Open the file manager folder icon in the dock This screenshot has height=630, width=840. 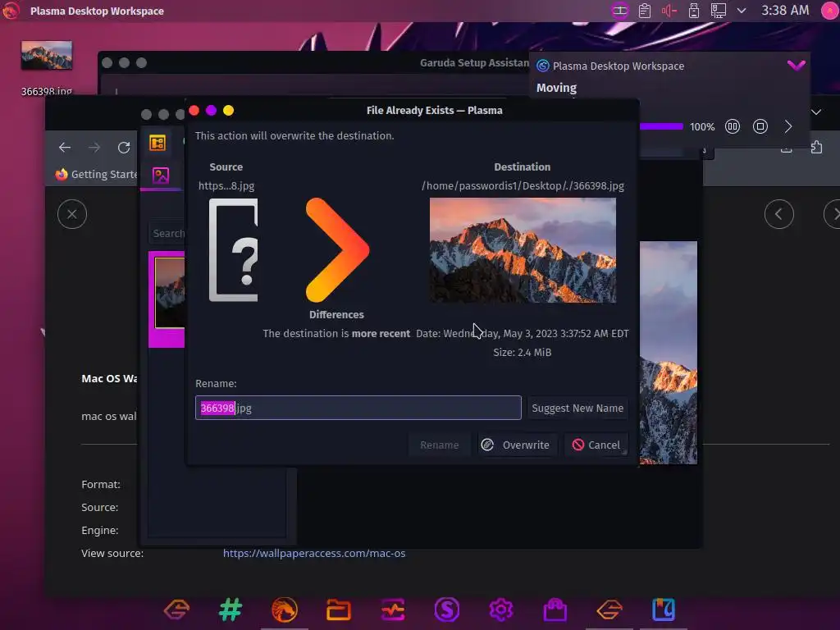tap(339, 609)
